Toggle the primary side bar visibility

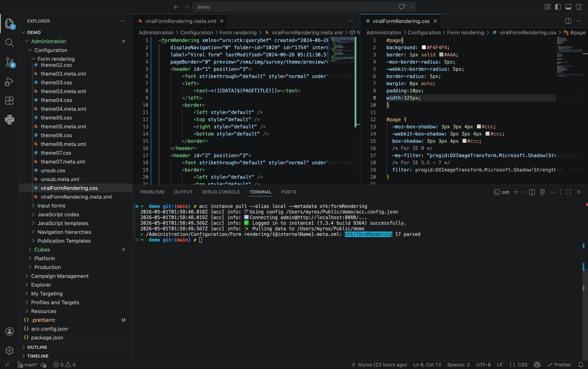[558, 7]
